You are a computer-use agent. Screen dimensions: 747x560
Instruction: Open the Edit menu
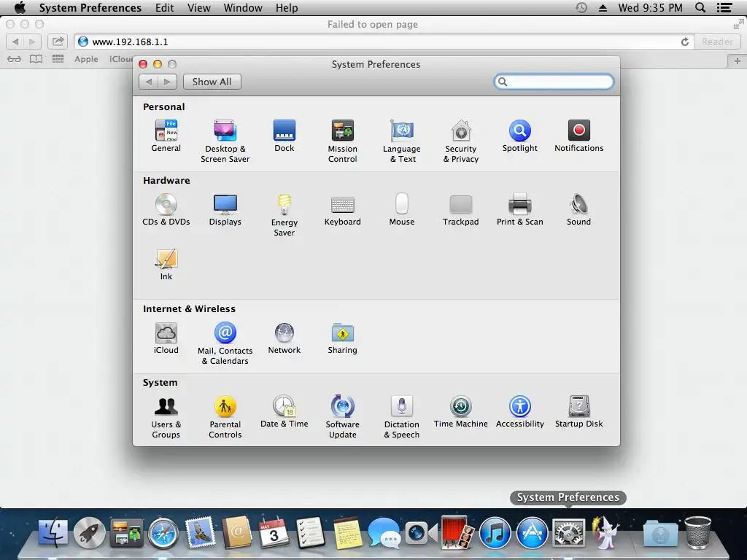pyautogui.click(x=164, y=7)
